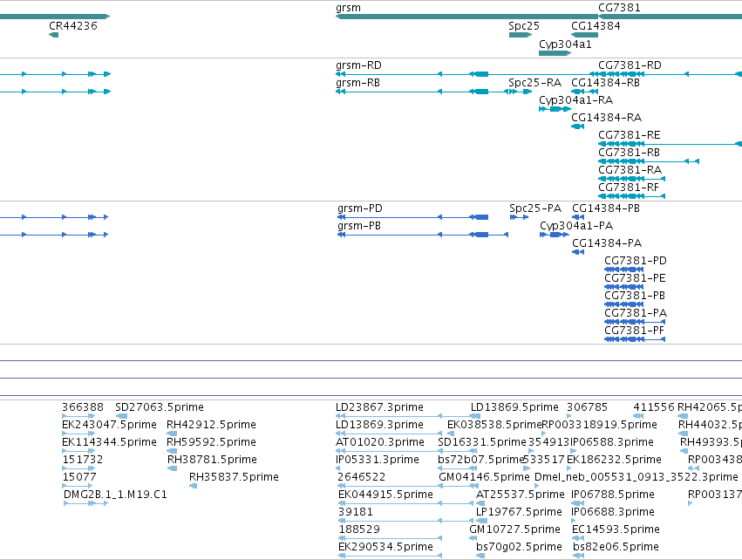Select protein CG7381-PA
Viewport: 742px width, 560px height.
point(636,314)
